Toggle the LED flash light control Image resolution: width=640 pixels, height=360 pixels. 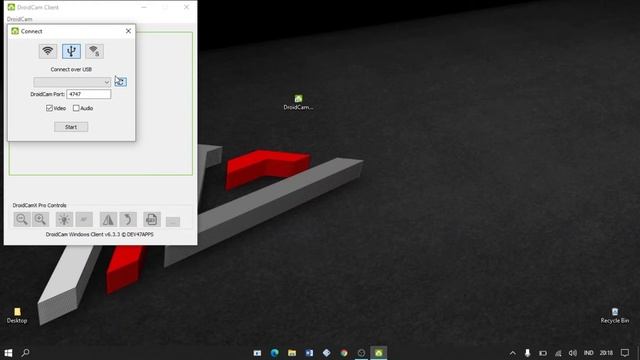(x=64, y=220)
